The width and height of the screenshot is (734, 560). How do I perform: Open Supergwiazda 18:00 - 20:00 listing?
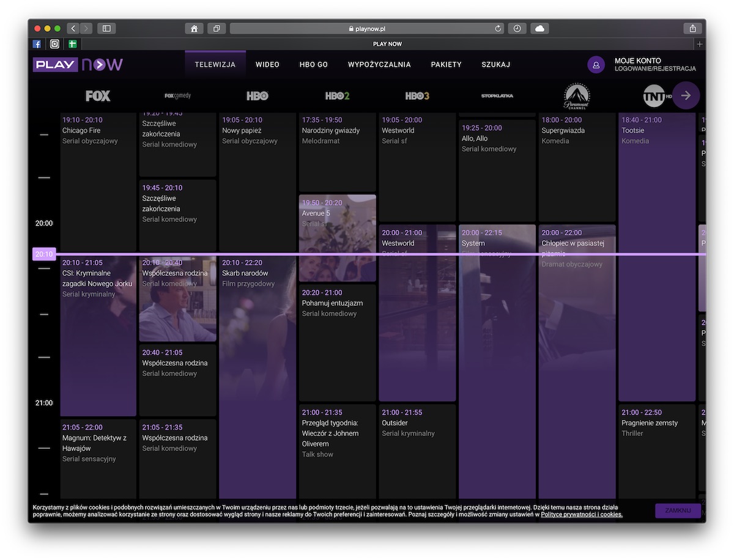pyautogui.click(x=577, y=167)
